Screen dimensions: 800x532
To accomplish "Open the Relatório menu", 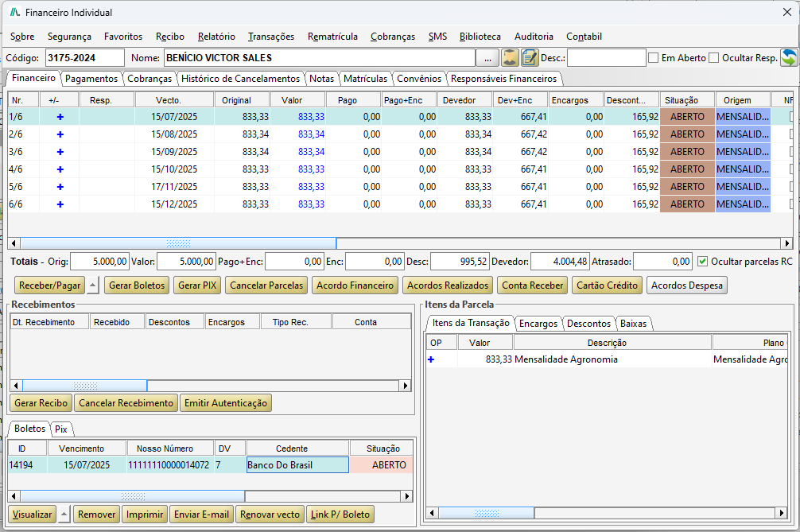I will point(216,37).
